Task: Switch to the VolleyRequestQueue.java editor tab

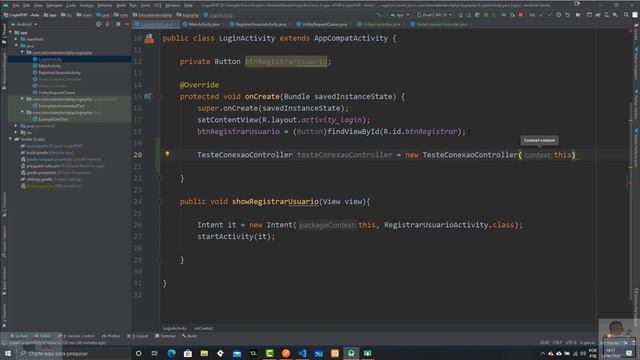Action: (x=324, y=24)
